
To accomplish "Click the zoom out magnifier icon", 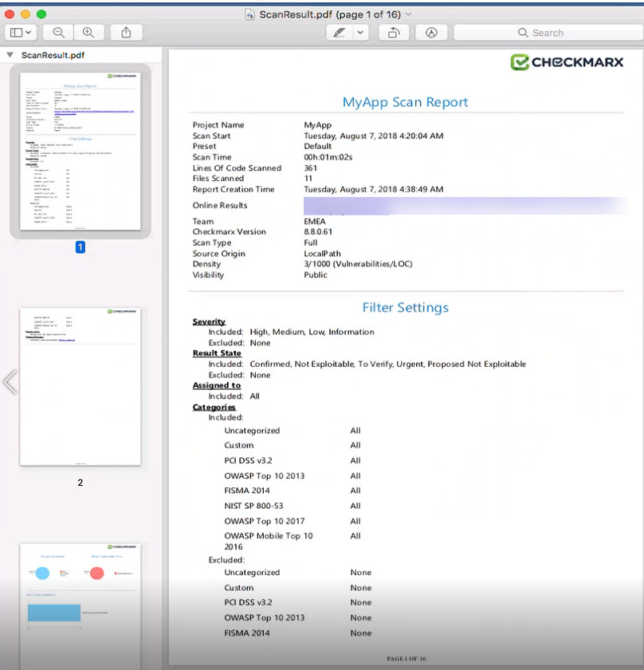I will [x=57, y=33].
